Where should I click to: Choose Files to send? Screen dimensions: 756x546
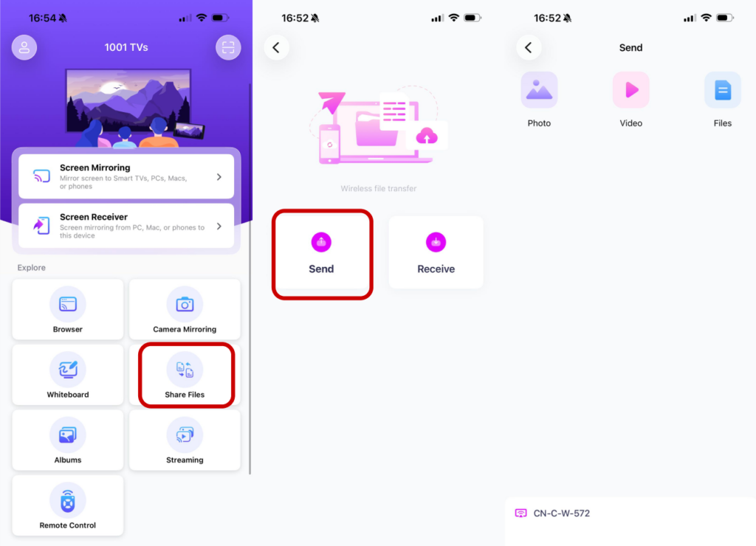click(722, 100)
